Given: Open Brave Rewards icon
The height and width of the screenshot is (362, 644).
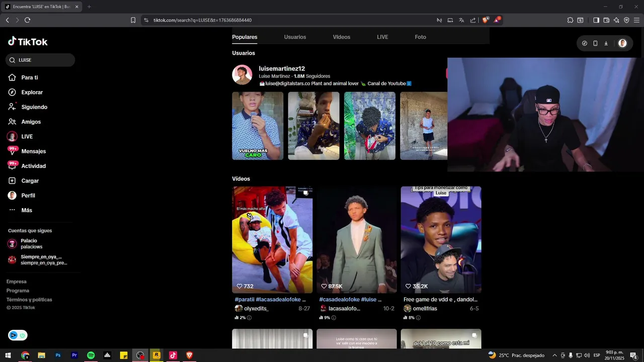Looking at the screenshot, I should tap(497, 20).
